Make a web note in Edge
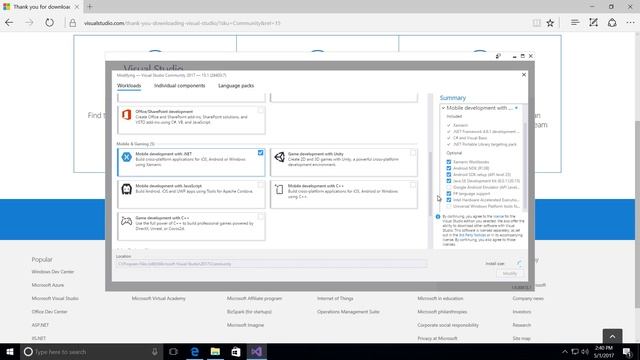This screenshot has width=640, height=360. [593, 23]
